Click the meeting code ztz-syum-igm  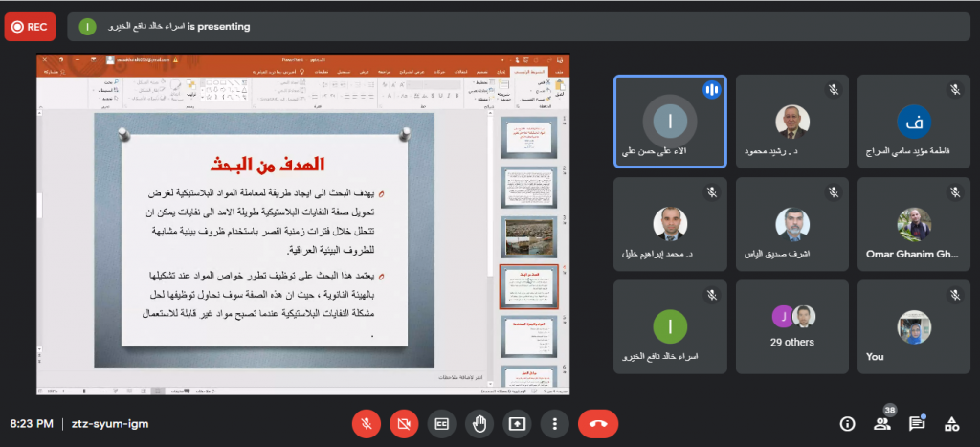tap(110, 423)
